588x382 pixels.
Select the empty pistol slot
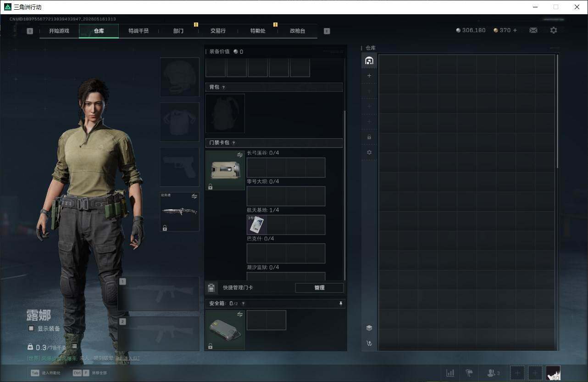pyautogui.click(x=179, y=167)
